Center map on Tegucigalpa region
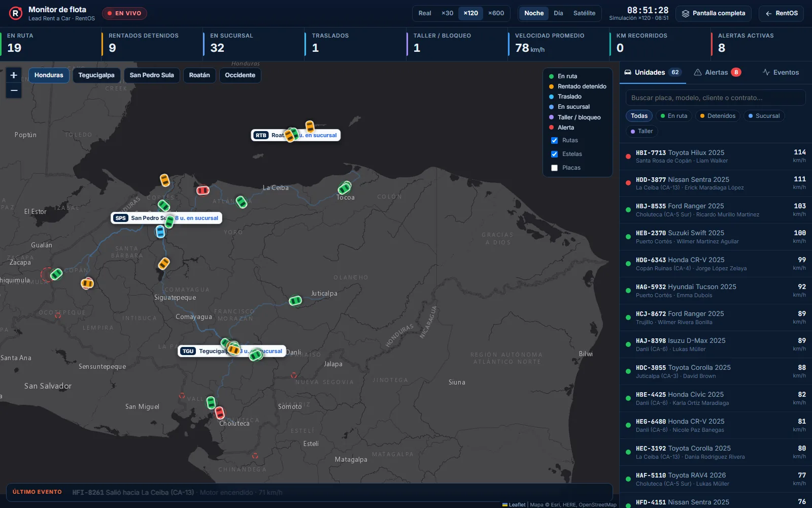Screen dimensions: 812x508 pyautogui.click(x=96, y=75)
